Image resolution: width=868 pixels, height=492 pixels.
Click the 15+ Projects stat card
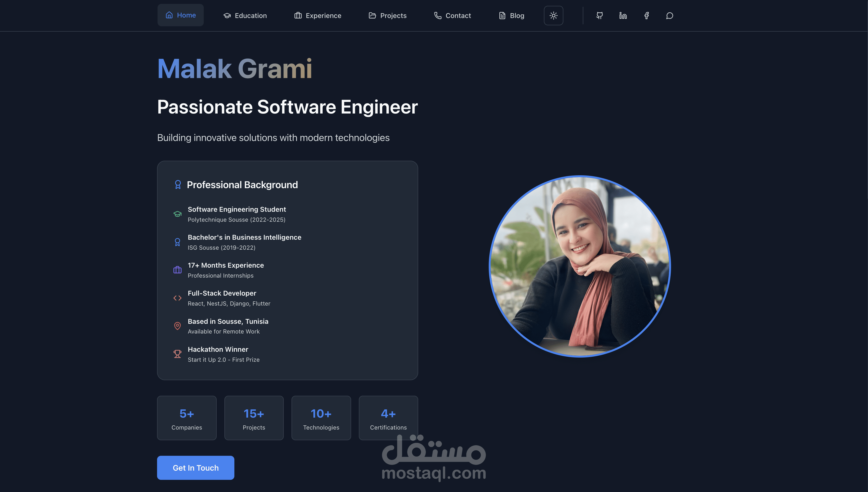(254, 418)
